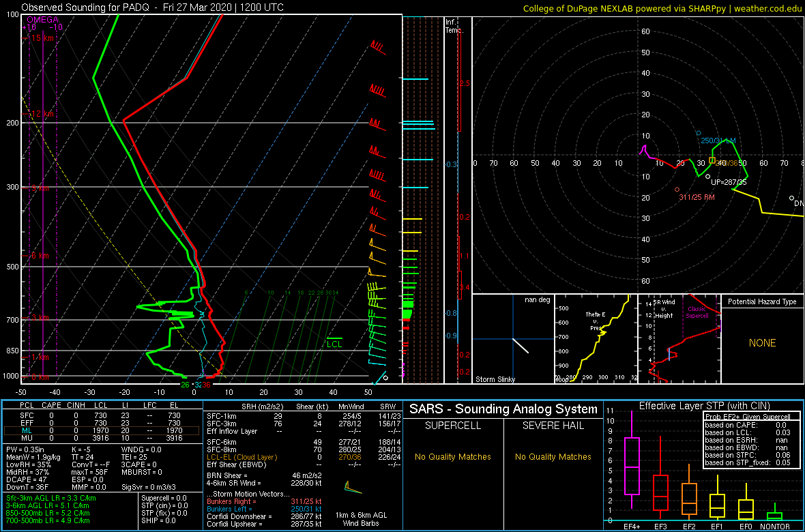The image size is (805, 532).
Task: Click the Sfc-3km AGL LR lapse rate
Action: pyautogui.click(x=51, y=498)
